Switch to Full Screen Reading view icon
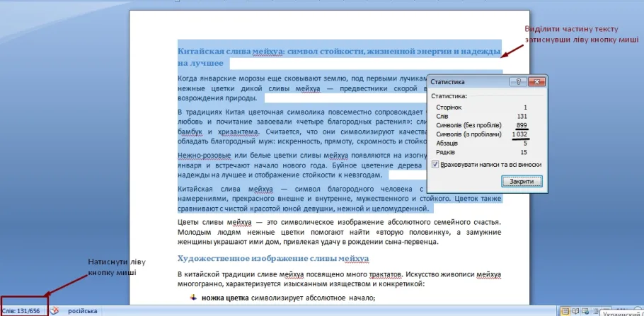Viewport: 644px width, 316px height. tap(576, 311)
